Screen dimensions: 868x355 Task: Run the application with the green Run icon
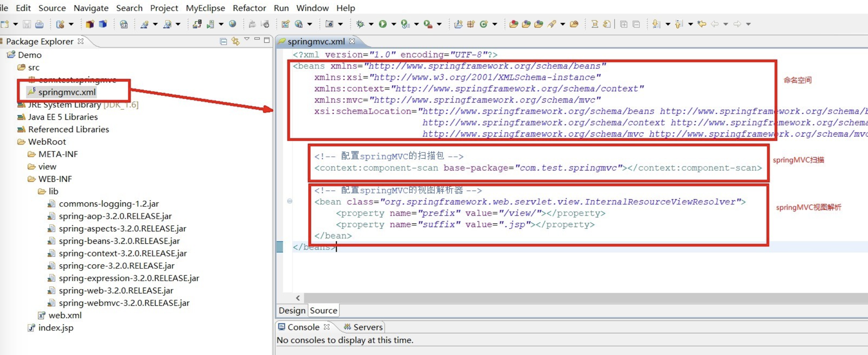[383, 24]
